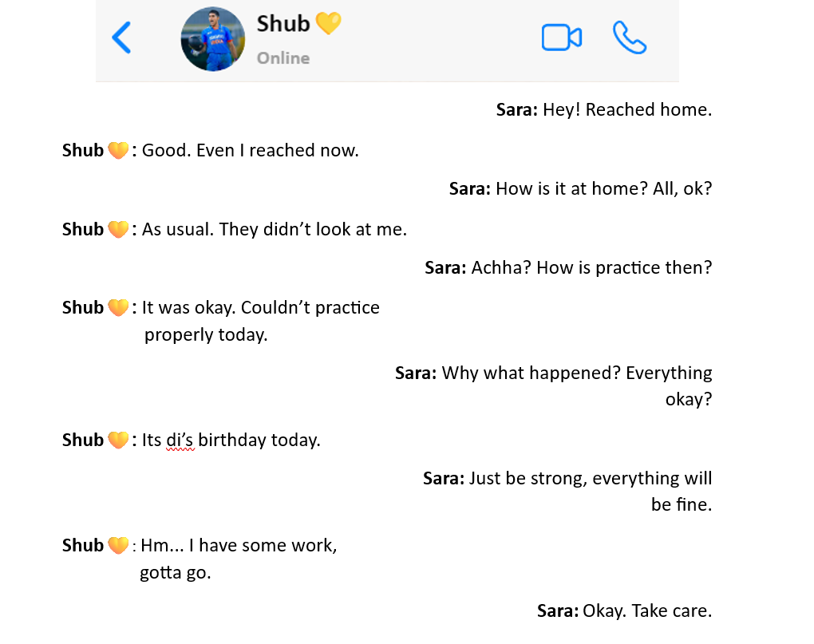The height and width of the screenshot is (644, 814).
Task: Select message 'Hey! Reached home.'
Action: coord(627,110)
